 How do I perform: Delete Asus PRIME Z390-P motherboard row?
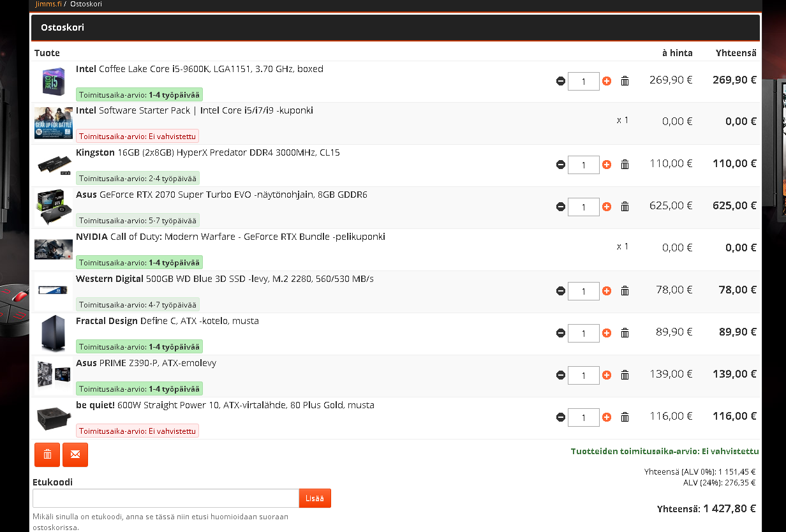coord(625,375)
